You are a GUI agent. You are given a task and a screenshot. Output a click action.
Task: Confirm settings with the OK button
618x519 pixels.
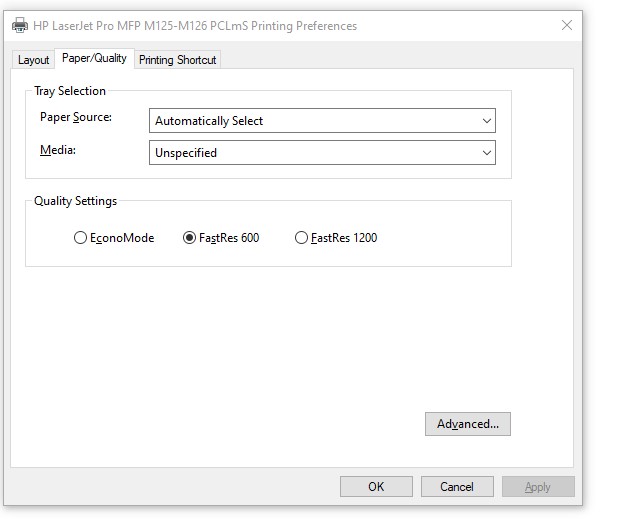click(x=376, y=487)
